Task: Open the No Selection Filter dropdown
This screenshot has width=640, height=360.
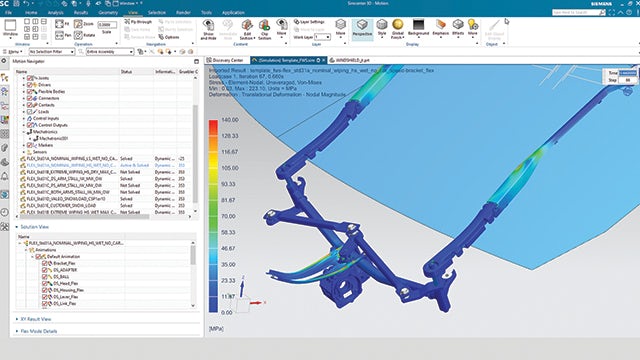Action: (52, 52)
